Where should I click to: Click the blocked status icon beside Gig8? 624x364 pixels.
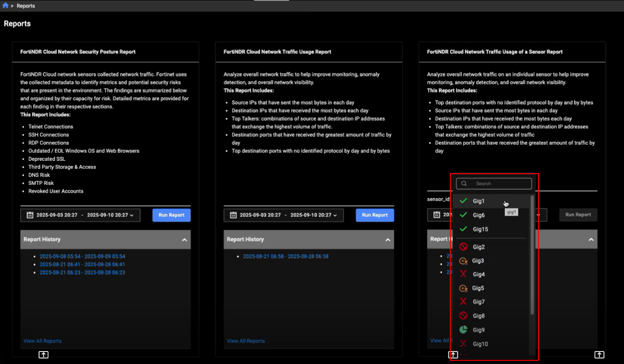pyautogui.click(x=463, y=316)
